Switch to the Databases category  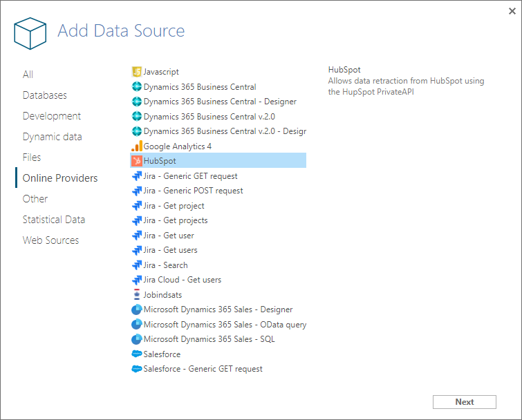click(45, 95)
